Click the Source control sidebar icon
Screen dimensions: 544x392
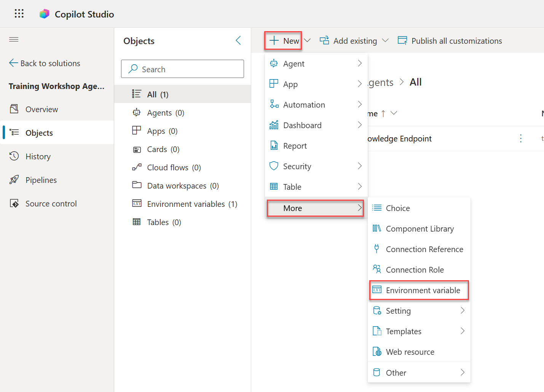click(x=14, y=203)
